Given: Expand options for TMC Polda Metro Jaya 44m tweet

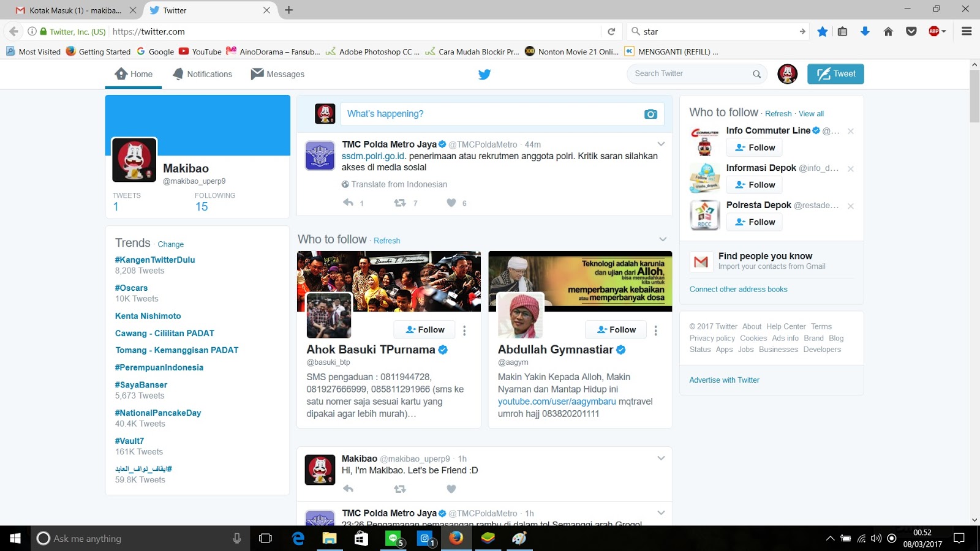Looking at the screenshot, I should pos(661,144).
